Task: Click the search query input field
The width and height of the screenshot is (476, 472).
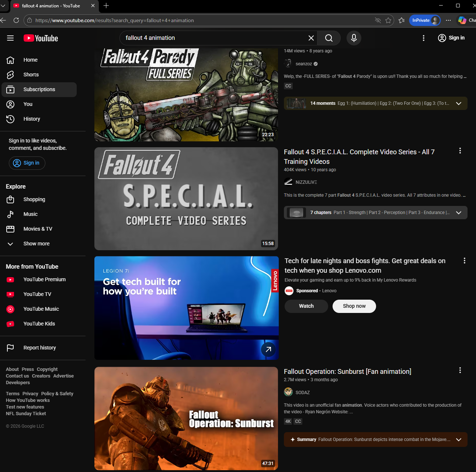Action: (x=214, y=38)
